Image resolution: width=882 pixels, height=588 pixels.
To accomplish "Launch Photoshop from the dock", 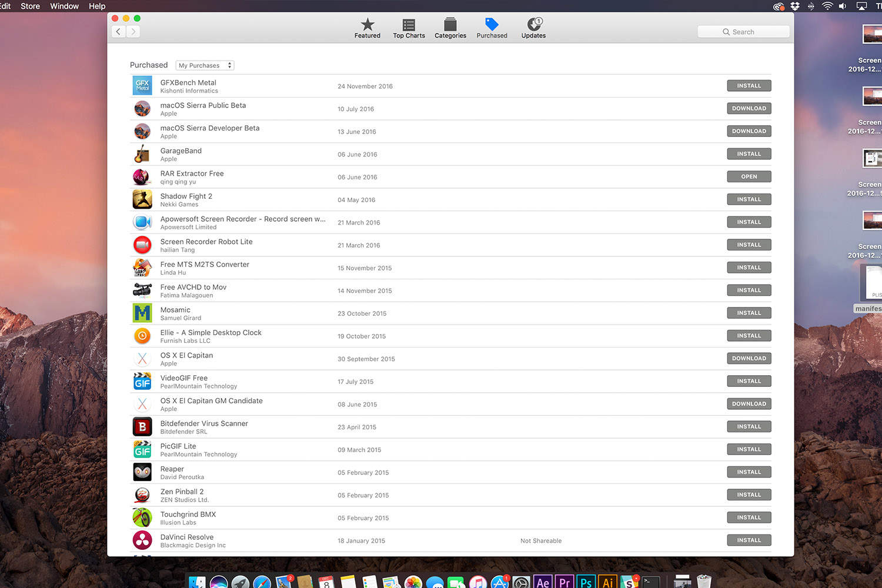I will [586, 582].
